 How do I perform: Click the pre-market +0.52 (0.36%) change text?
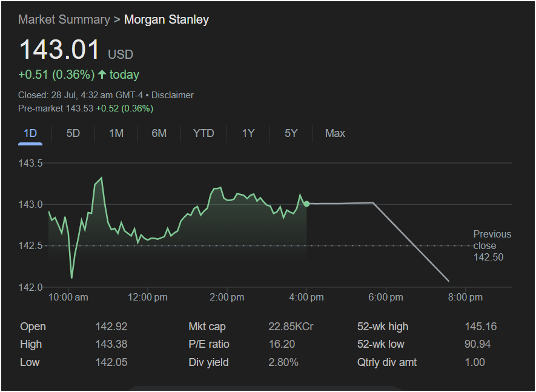click(124, 108)
